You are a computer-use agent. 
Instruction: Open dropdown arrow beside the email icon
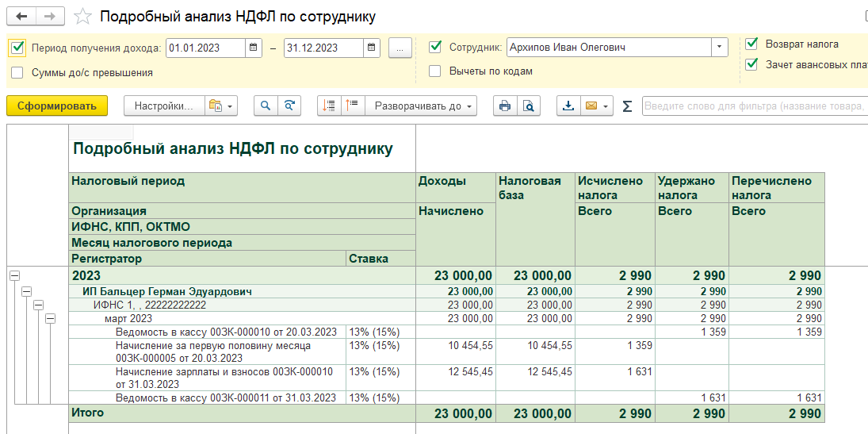coord(607,106)
